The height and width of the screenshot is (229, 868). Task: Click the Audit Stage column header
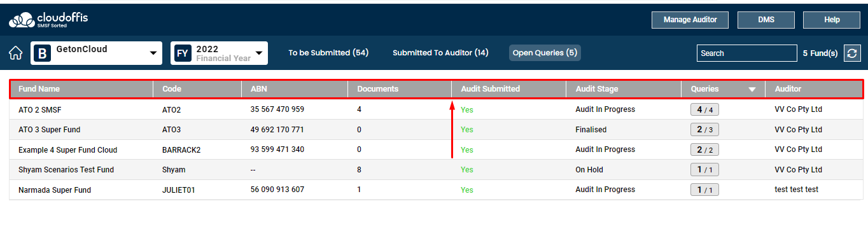[x=597, y=89]
